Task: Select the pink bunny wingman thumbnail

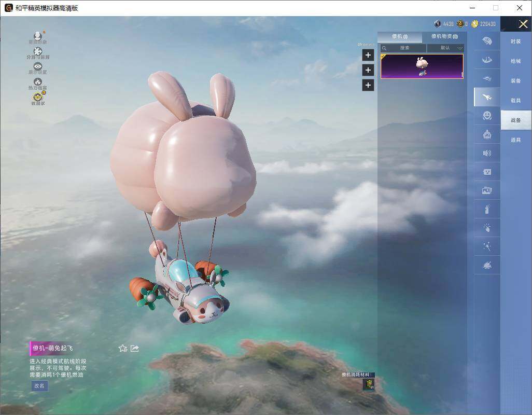Action: coord(422,66)
